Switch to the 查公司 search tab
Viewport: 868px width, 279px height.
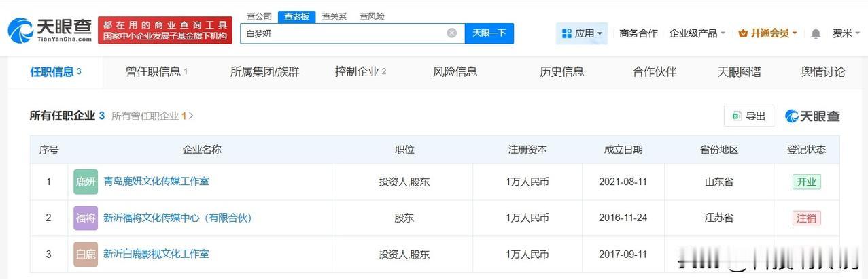pos(259,16)
